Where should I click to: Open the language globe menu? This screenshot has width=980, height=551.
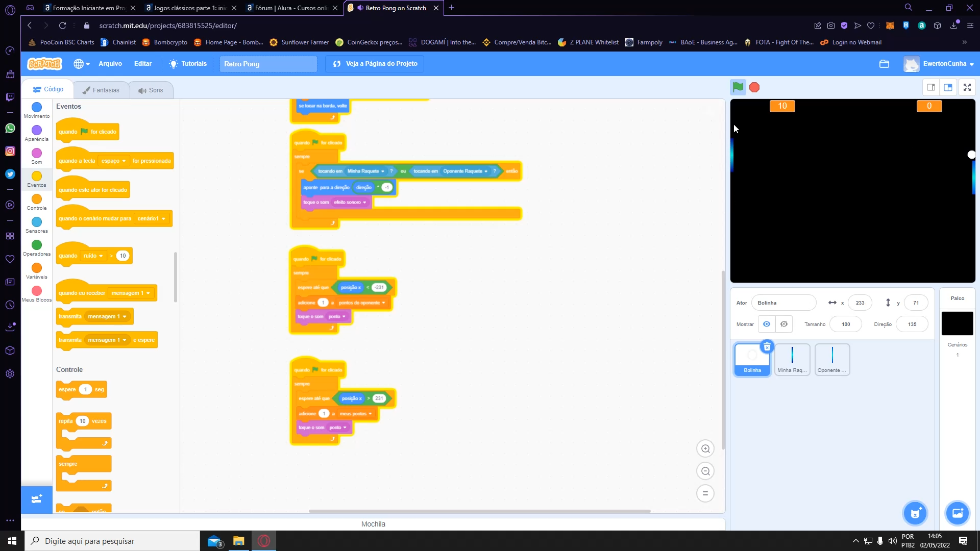click(x=81, y=64)
